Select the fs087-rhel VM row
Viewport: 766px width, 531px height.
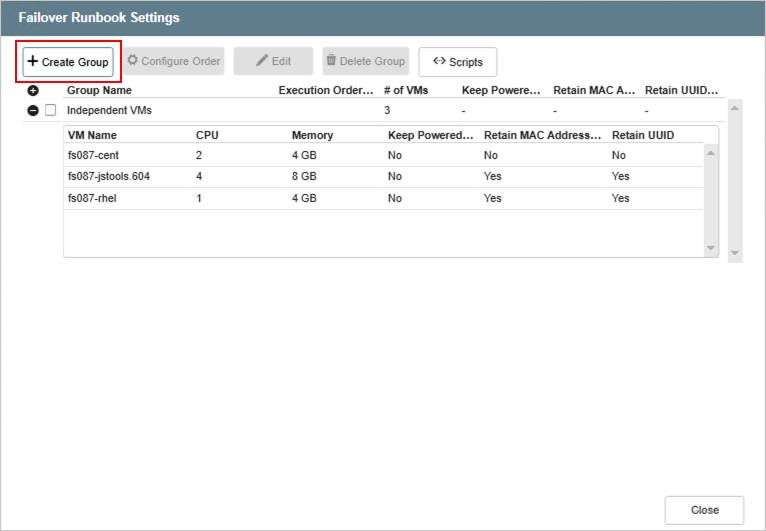tap(92, 198)
